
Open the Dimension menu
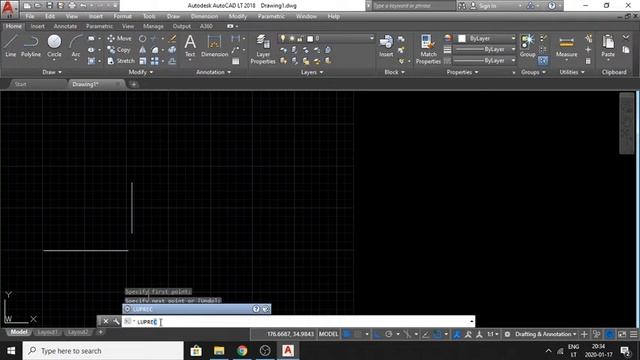(204, 16)
